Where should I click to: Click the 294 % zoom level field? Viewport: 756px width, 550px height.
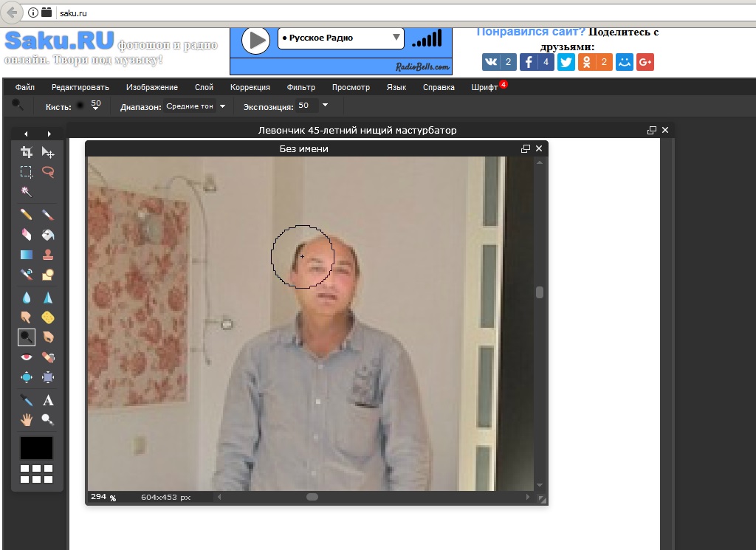103,497
